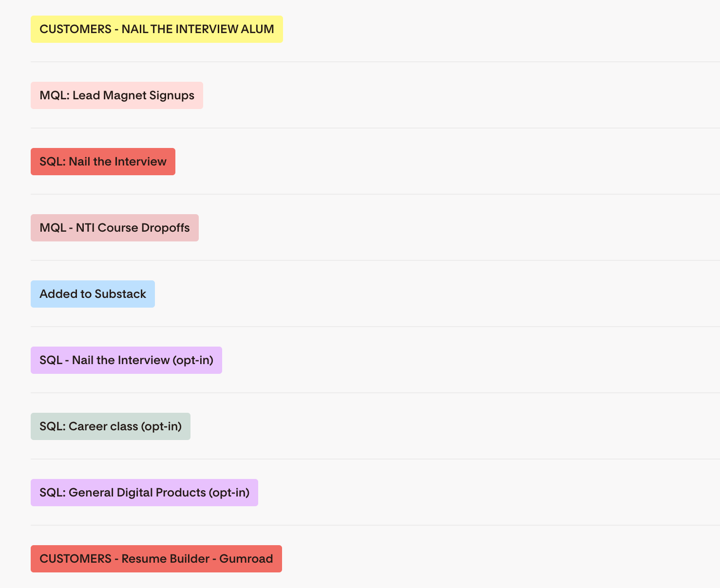Select SQL - Nail the Interview (opt-in) tag
Screen dimensions: 720x588
[126, 360]
